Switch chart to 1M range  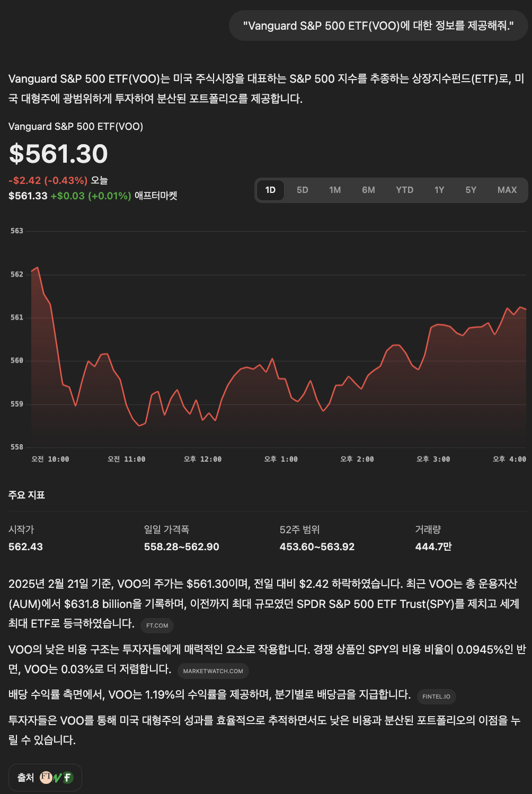(x=335, y=190)
